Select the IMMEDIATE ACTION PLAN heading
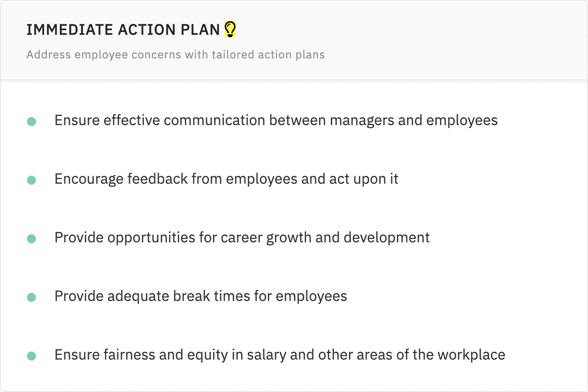The width and height of the screenshot is (588, 392). pos(123,30)
